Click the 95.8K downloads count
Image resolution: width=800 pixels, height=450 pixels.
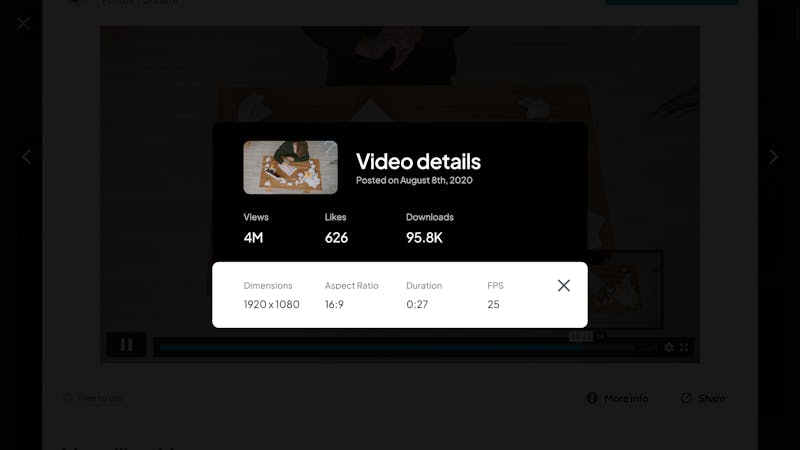424,238
